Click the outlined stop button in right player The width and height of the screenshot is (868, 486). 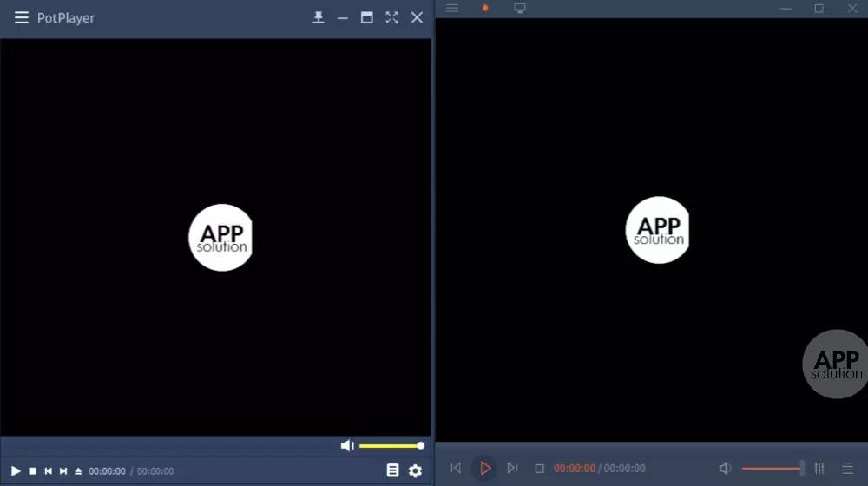(539, 469)
